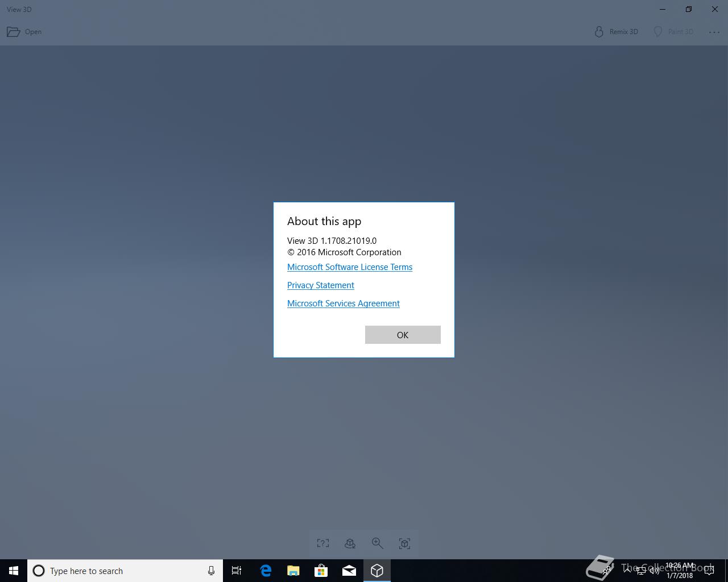Click the 'About this app' heading

324,221
